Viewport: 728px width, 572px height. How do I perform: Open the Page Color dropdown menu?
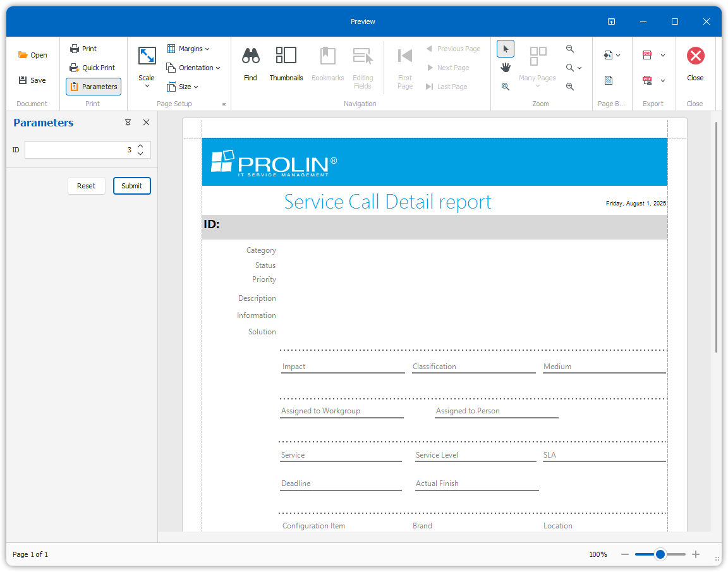612,55
